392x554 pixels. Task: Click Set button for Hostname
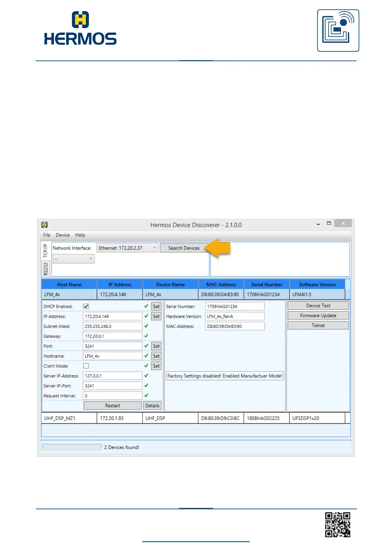(156, 356)
